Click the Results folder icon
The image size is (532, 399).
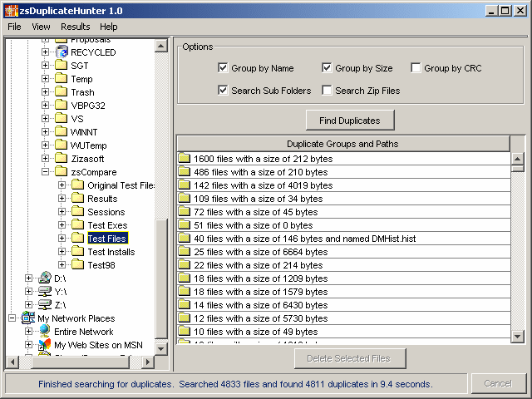pyautogui.click(x=77, y=198)
